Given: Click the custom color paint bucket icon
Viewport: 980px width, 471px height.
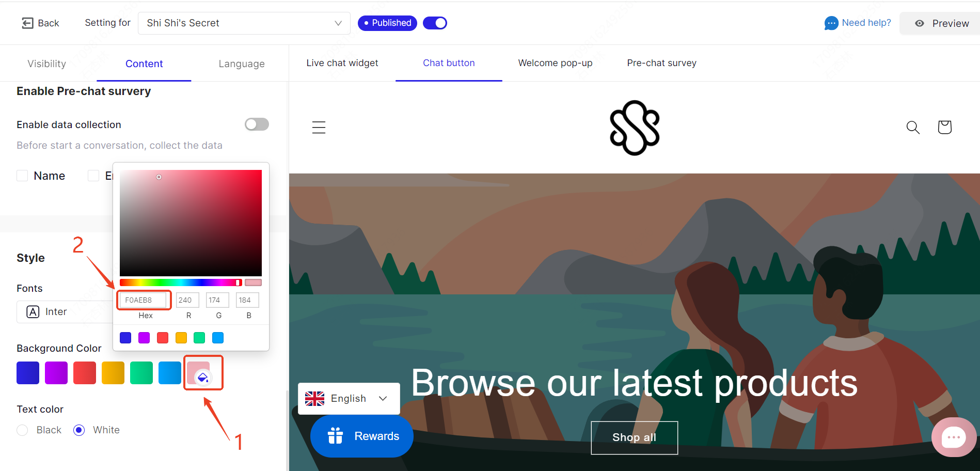Looking at the screenshot, I should 203,378.
